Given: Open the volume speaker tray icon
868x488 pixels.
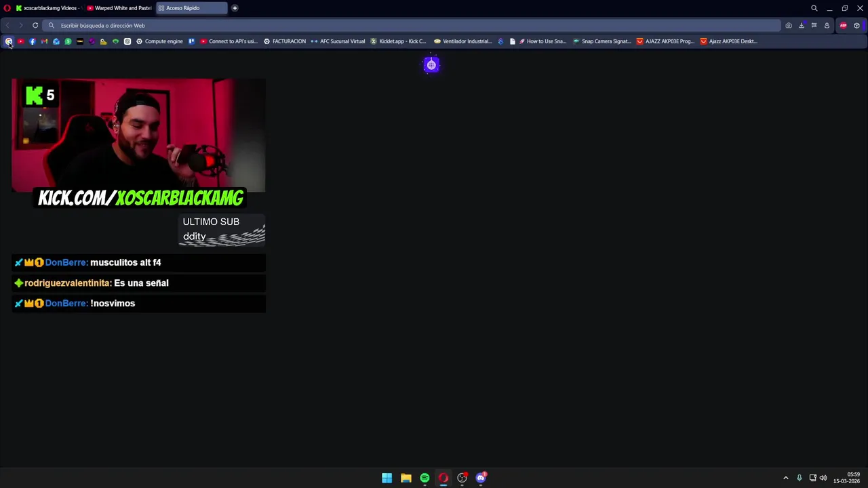Looking at the screenshot, I should click(823, 478).
